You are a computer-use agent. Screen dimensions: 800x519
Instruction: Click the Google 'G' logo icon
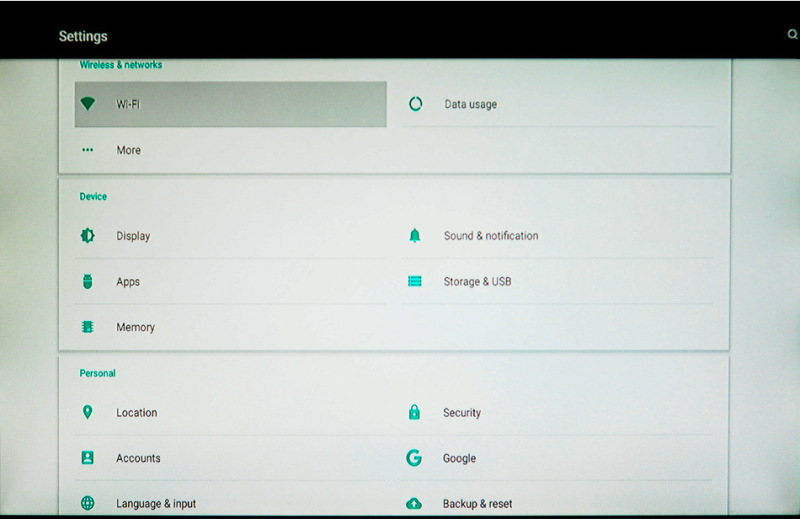tap(414, 458)
